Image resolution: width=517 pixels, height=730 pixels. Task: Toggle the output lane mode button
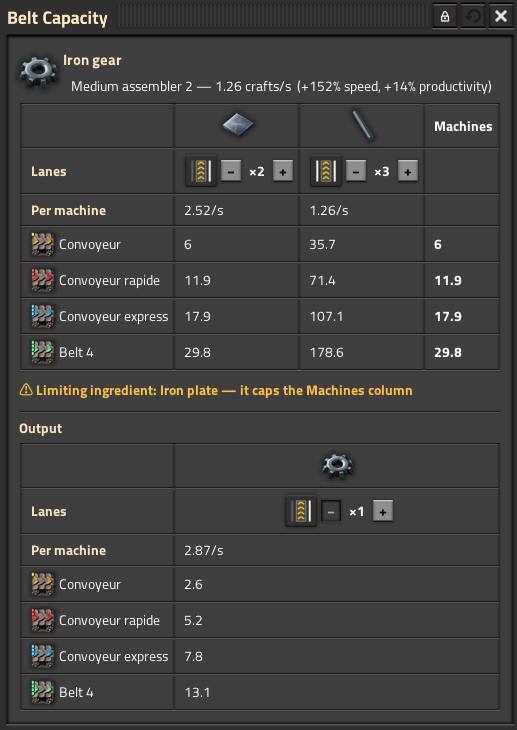tap(301, 511)
